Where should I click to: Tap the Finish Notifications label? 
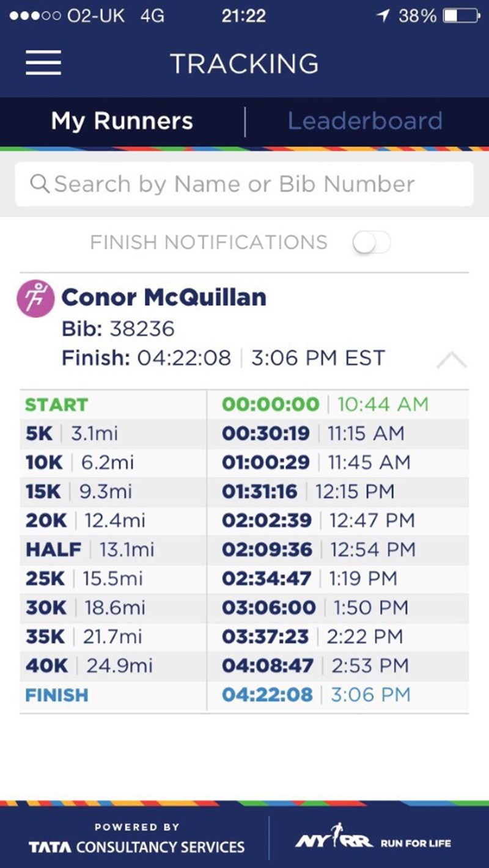[208, 243]
